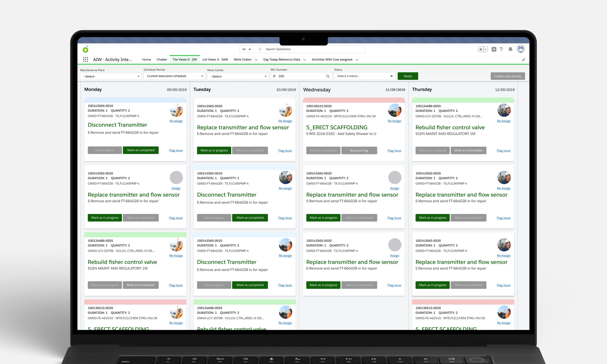Expand the Work Orders tab chevron

pos(256,60)
